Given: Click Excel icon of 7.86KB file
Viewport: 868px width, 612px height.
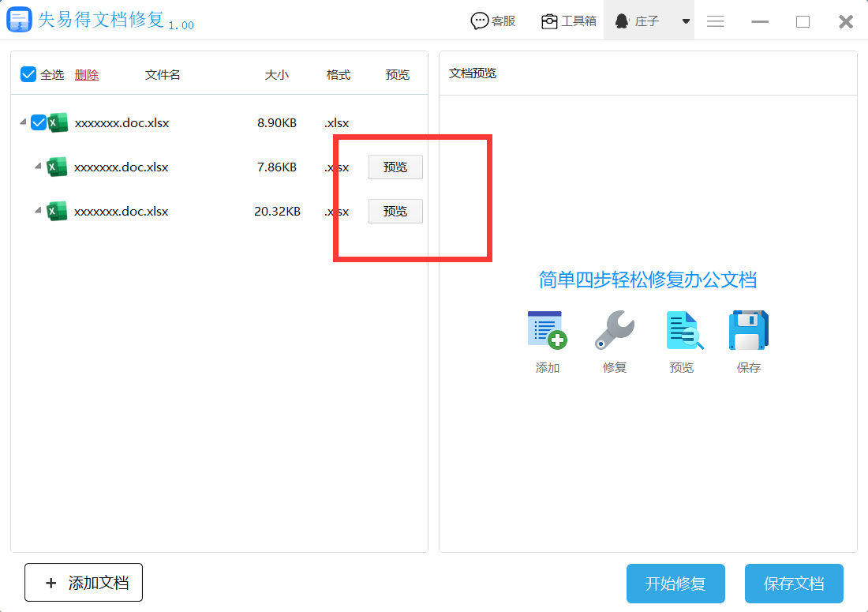Looking at the screenshot, I should pos(57,167).
